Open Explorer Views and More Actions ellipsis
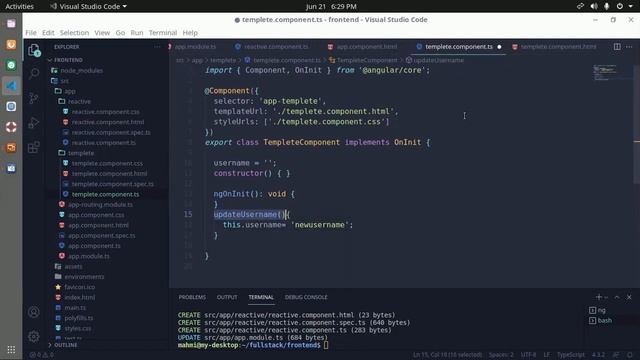 tap(157, 47)
